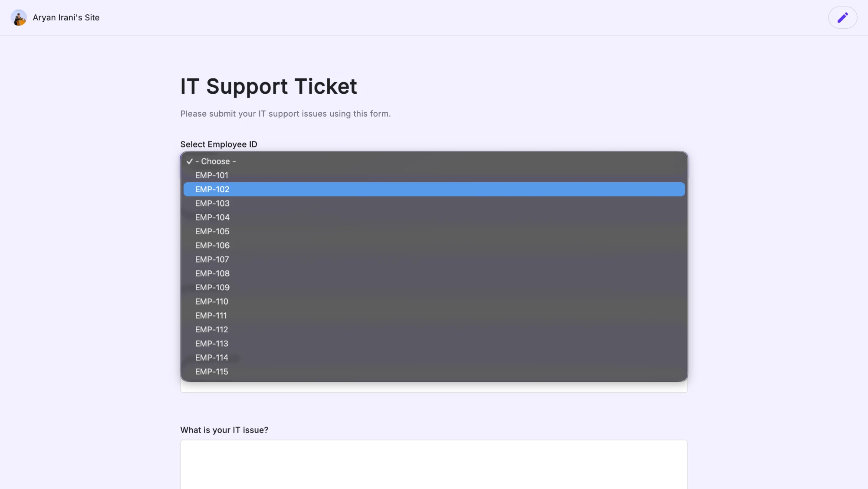
Task: Choose EMP-108 option
Action: (434, 273)
